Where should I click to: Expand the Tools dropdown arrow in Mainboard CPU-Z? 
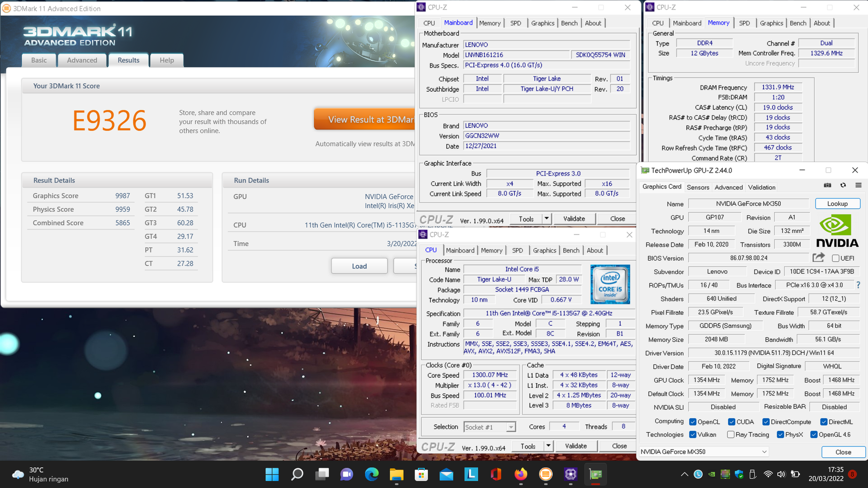point(547,219)
